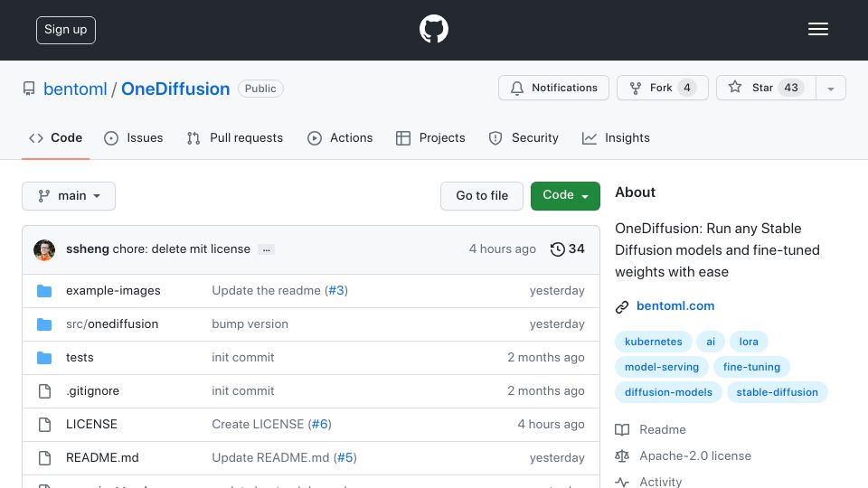
Task: Click the Notifications bell button
Action: (553, 88)
